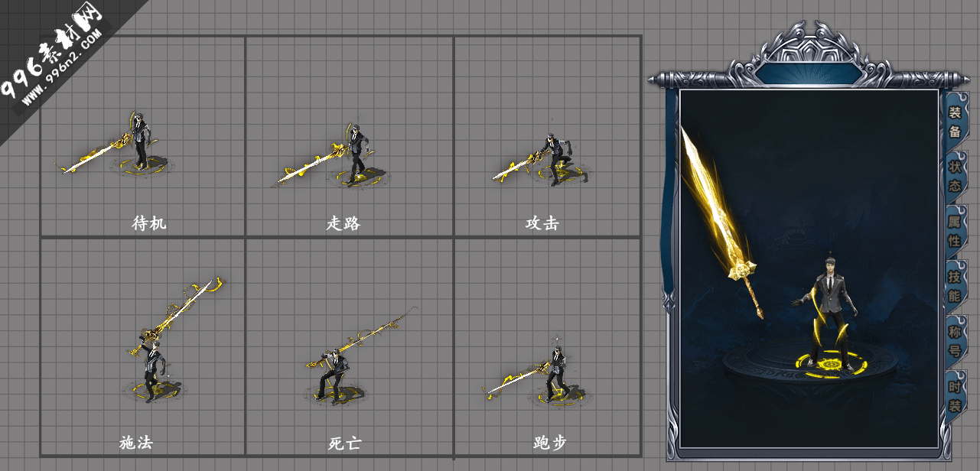
Task: Select the 攻击 attack animation sprite
Action: [x=539, y=161]
